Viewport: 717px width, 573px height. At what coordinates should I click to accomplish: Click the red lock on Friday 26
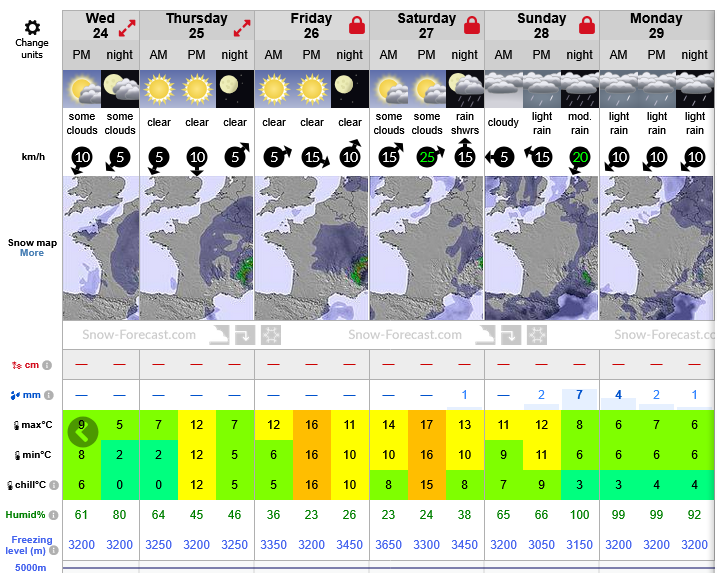pyautogui.click(x=357, y=25)
